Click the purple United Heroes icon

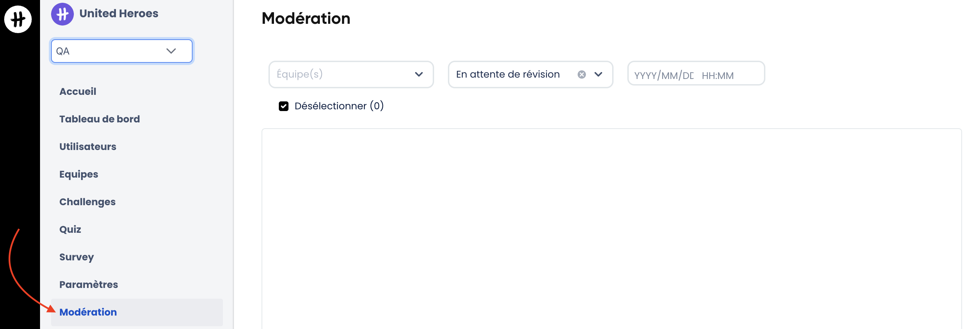click(x=62, y=14)
